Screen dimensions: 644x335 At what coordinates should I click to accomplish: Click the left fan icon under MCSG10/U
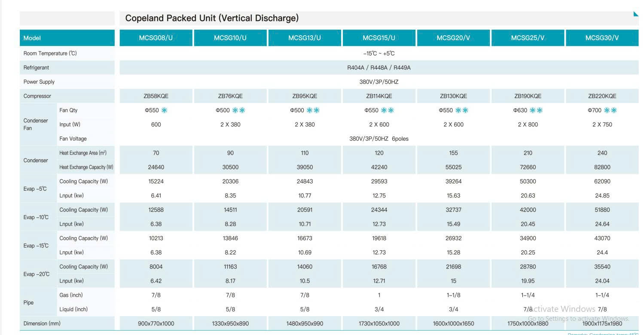click(x=235, y=110)
